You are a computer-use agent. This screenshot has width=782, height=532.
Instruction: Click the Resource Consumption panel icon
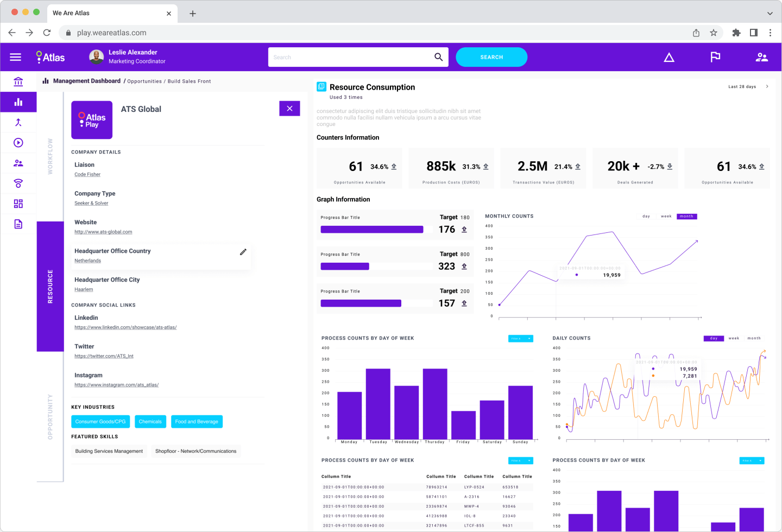pos(321,87)
